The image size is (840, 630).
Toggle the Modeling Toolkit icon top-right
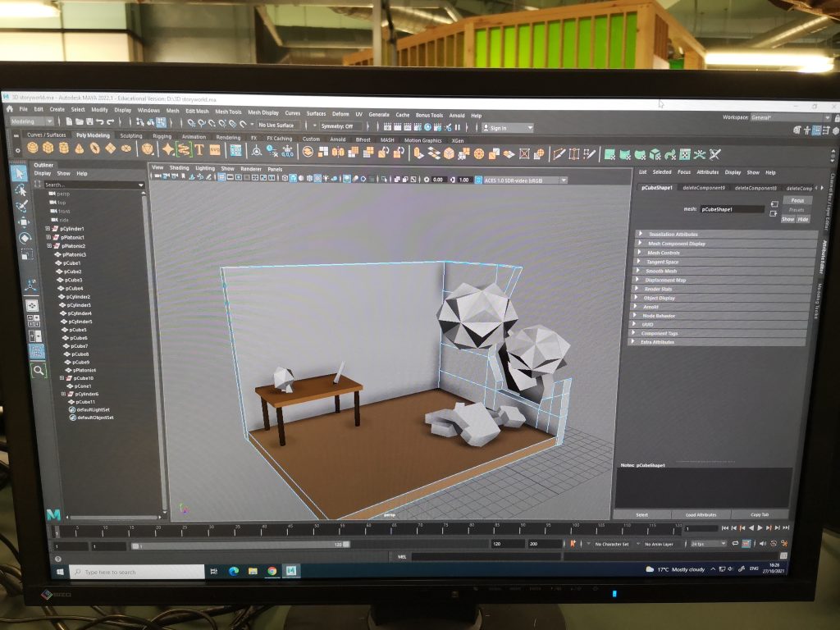coord(797,130)
